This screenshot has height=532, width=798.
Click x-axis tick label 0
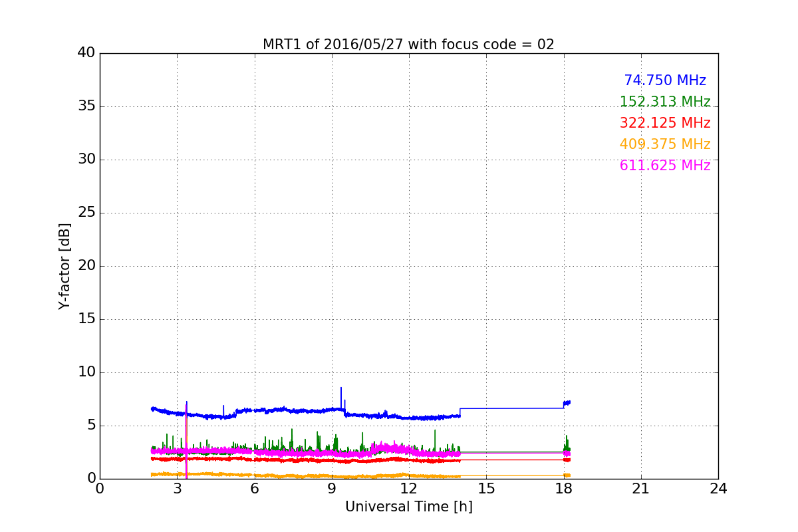click(x=100, y=489)
